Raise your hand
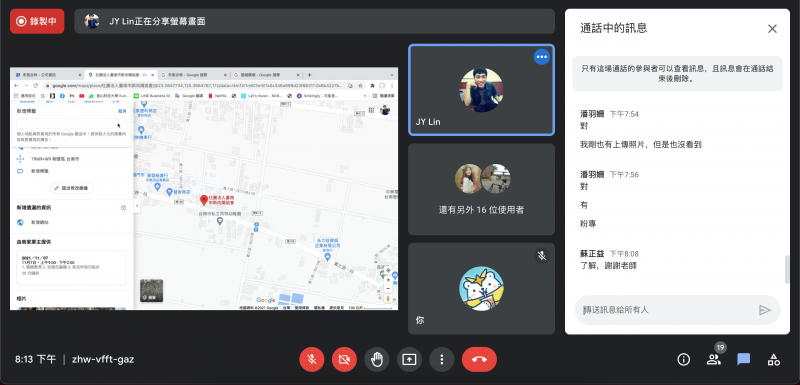 377,360
